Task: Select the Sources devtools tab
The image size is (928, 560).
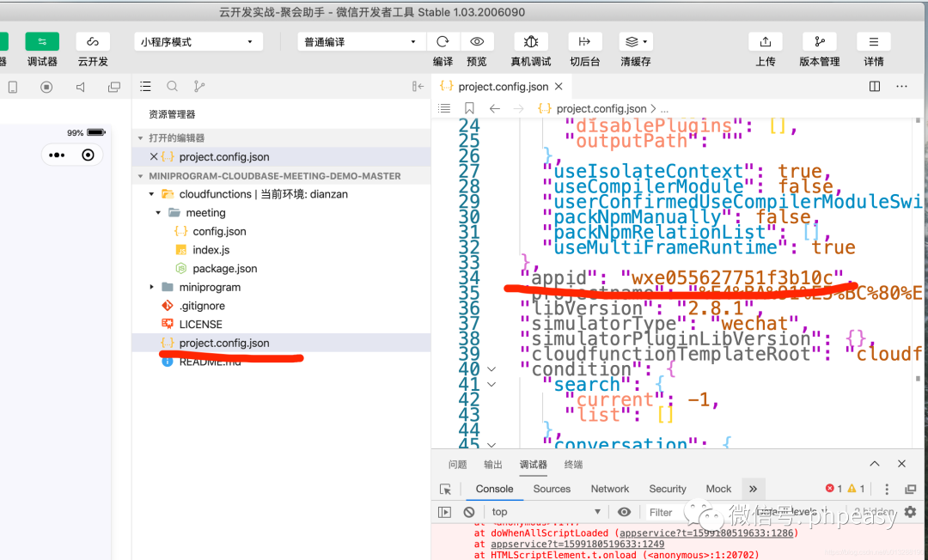Action: pos(552,489)
